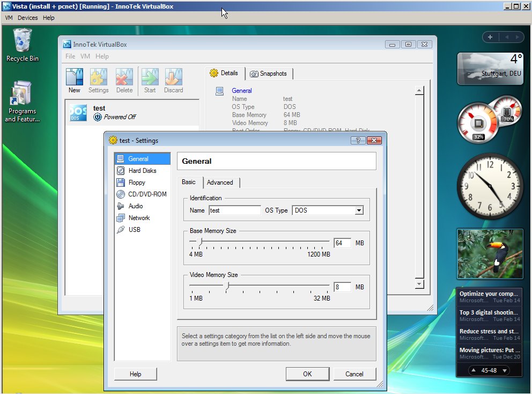Viewport: 532px width, 394px height.
Task: Open Recycle Bin on the desktop
Action: click(23, 45)
